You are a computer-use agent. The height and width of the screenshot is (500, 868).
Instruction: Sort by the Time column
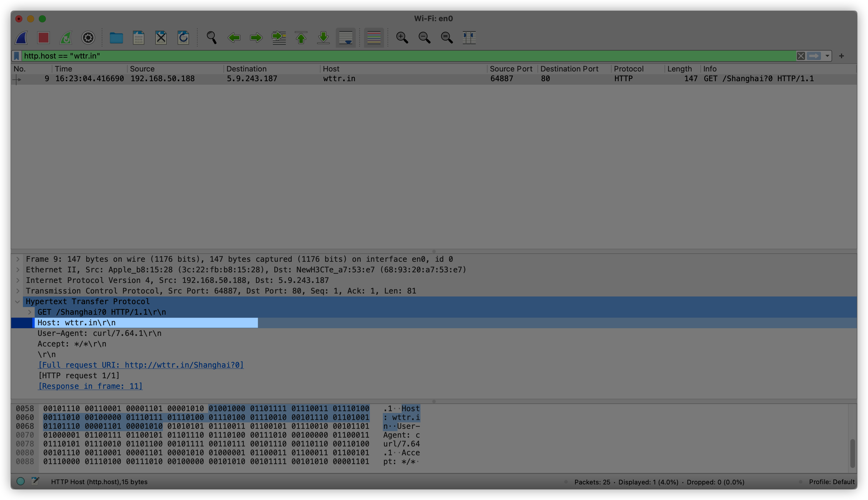coord(90,69)
